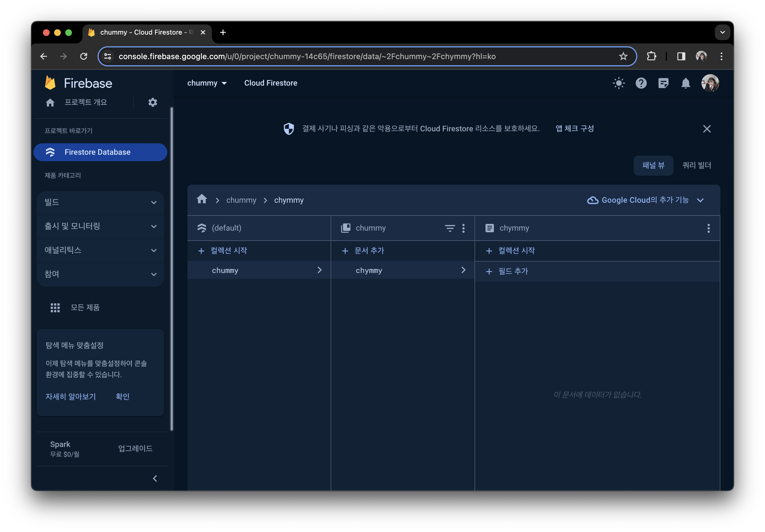Open the tab search dropdown arrow

[722, 32]
